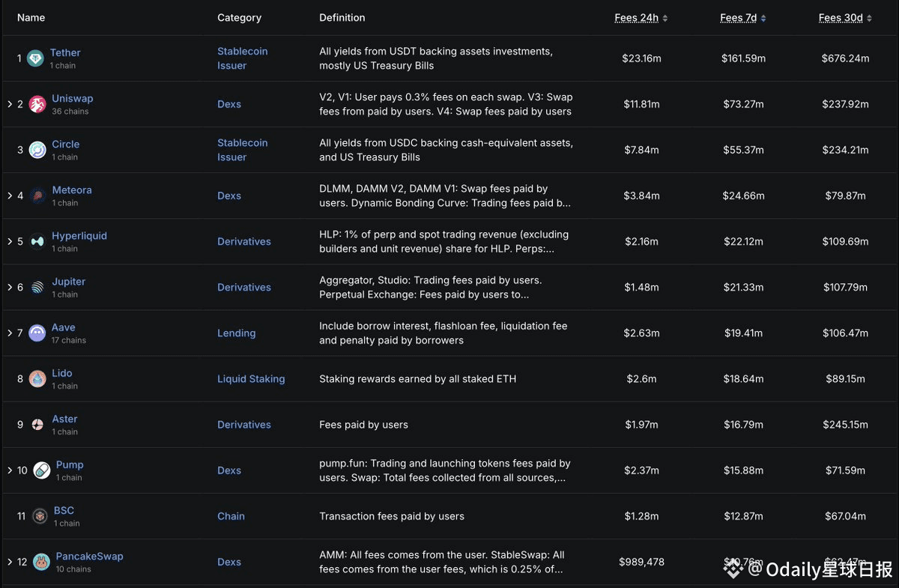The image size is (899, 588).
Task: Open the BSC chain name link
Action: 64,510
